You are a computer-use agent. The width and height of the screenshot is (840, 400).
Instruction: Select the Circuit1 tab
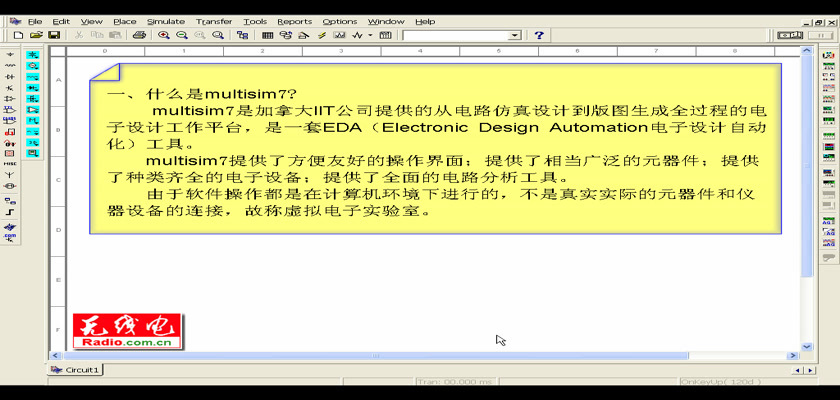click(x=76, y=370)
